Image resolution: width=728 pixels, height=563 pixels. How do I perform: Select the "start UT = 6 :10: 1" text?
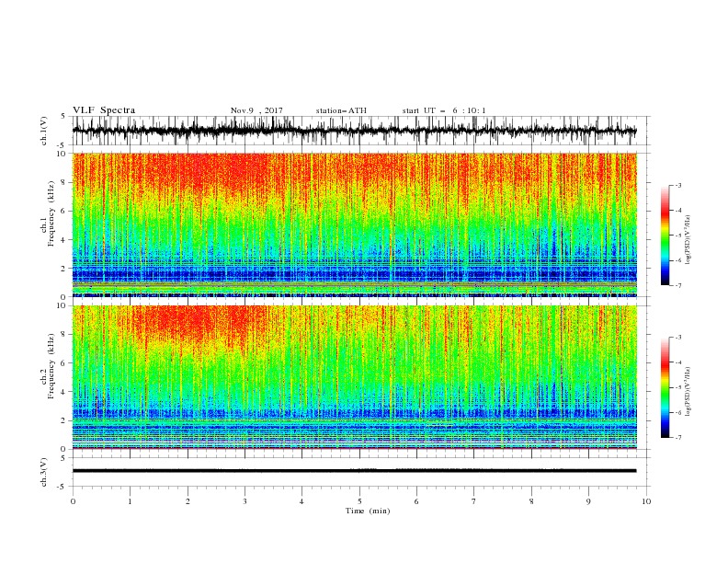click(x=444, y=110)
